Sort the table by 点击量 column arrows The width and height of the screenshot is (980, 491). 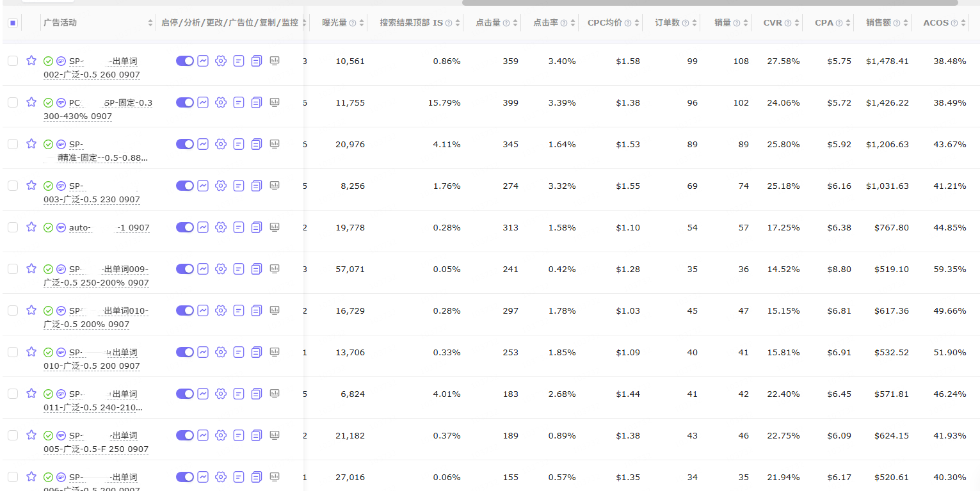[x=515, y=23]
